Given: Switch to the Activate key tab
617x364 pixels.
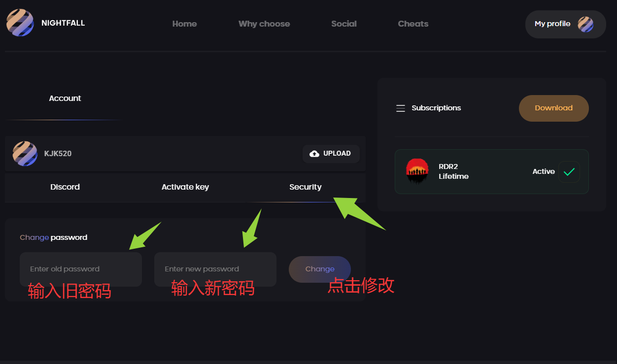Looking at the screenshot, I should tap(185, 187).
